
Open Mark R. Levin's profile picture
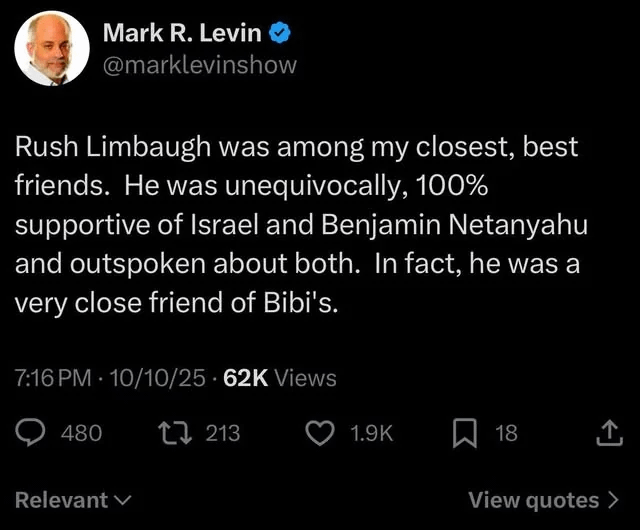coord(47,48)
